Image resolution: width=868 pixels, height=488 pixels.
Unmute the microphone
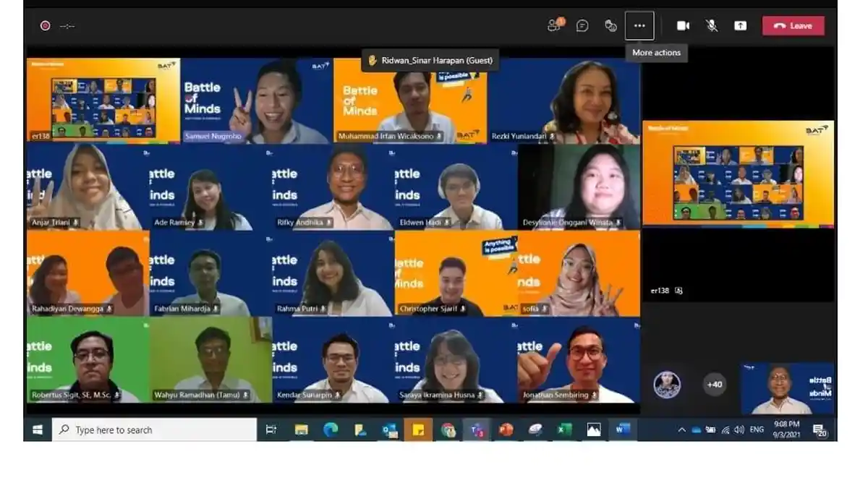point(712,25)
